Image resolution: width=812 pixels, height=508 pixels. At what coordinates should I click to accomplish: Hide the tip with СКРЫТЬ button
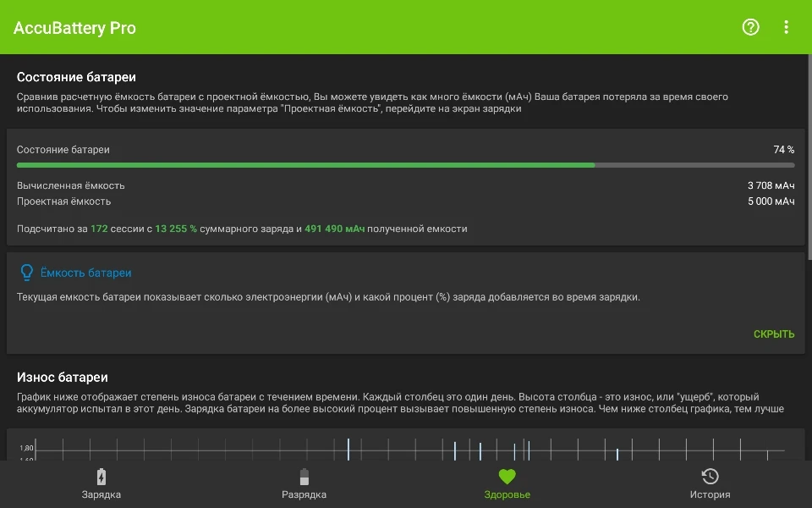click(x=774, y=334)
